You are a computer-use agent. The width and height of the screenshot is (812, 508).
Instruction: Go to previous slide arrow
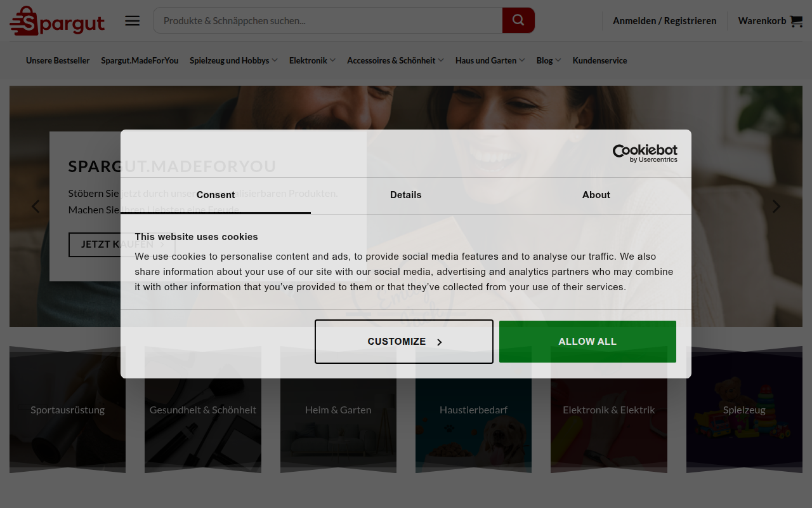[x=36, y=206]
